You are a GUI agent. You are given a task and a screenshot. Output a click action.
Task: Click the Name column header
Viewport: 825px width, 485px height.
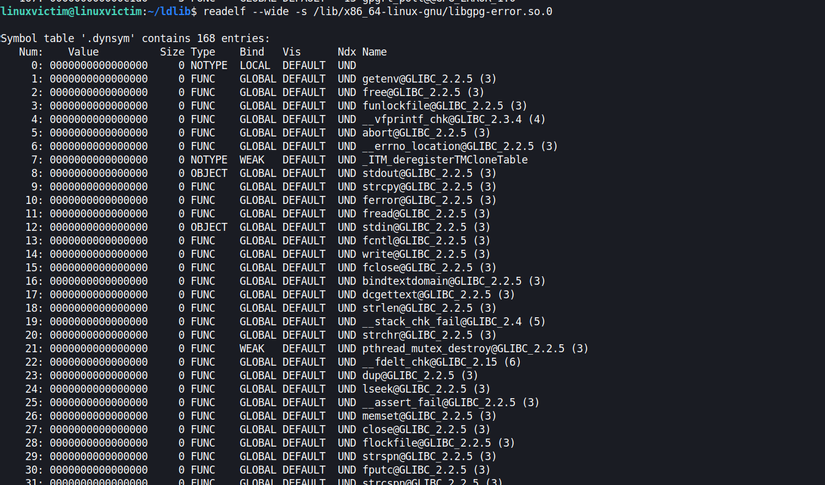pos(374,52)
